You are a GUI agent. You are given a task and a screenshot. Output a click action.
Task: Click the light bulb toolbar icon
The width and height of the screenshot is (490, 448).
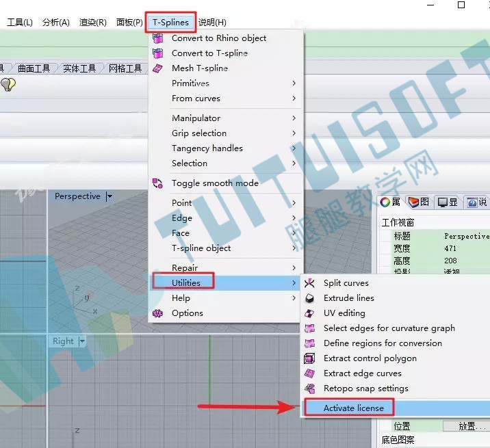pyautogui.click(x=8, y=85)
